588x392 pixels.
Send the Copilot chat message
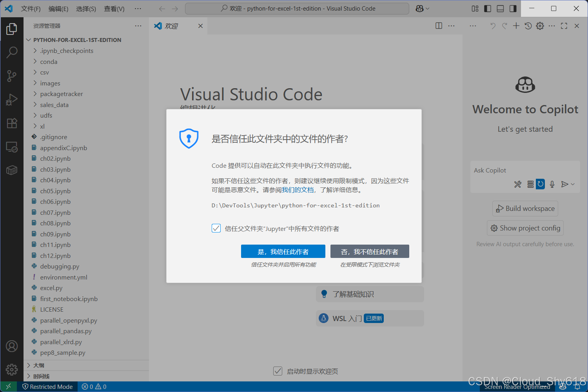click(564, 184)
